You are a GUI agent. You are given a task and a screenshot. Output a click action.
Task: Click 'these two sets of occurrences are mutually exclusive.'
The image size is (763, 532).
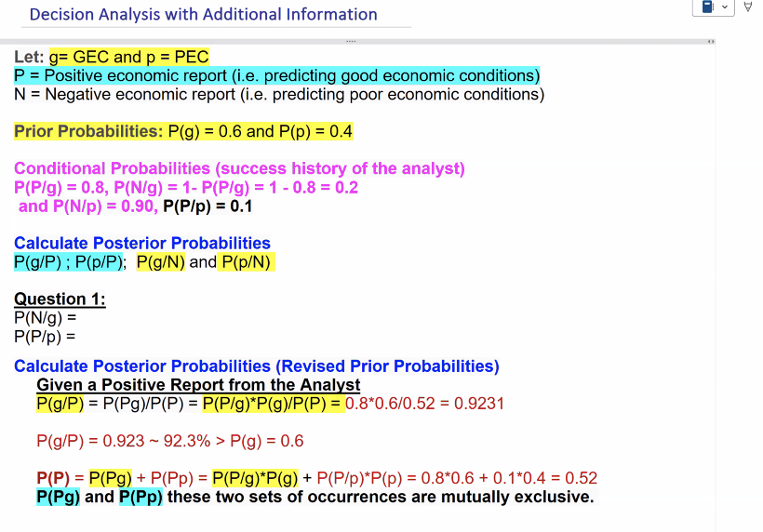[381, 497]
